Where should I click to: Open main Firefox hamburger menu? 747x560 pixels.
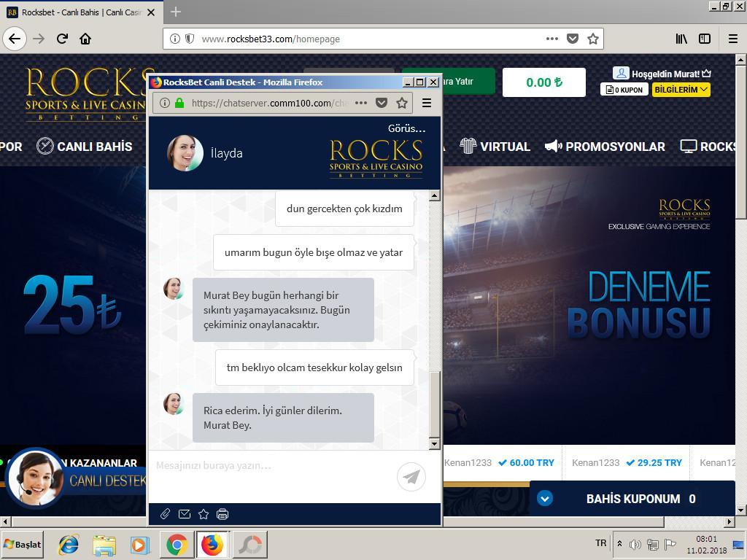click(x=733, y=39)
